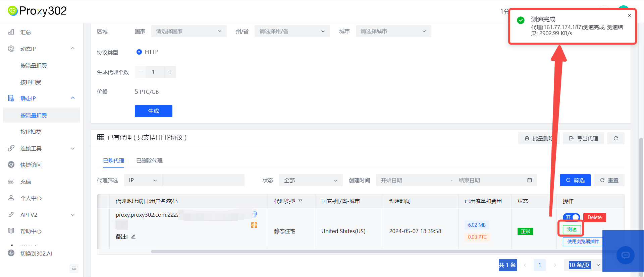Screen dimensions: 644x277
Task: Click the 开始日期 start date field
Action: pos(413,180)
